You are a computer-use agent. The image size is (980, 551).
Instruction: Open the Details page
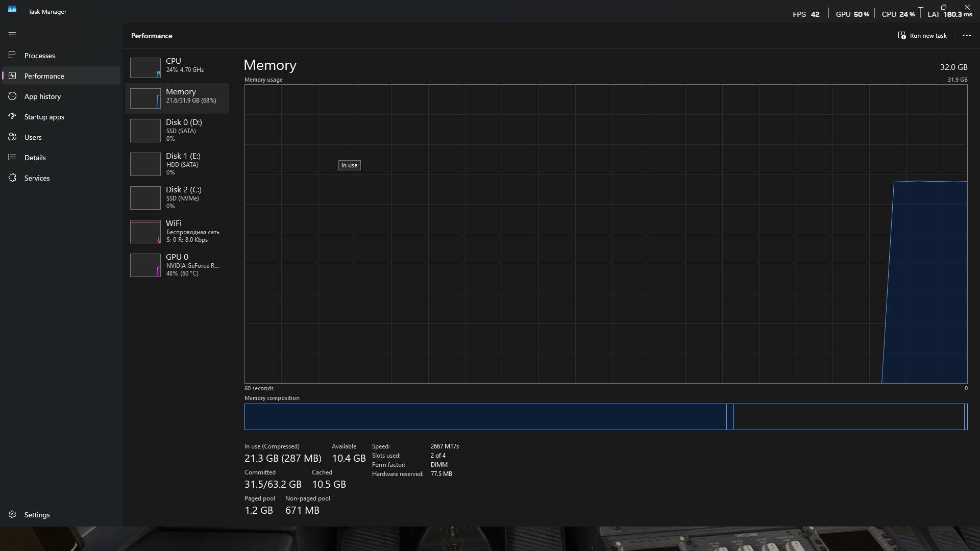coord(61,157)
